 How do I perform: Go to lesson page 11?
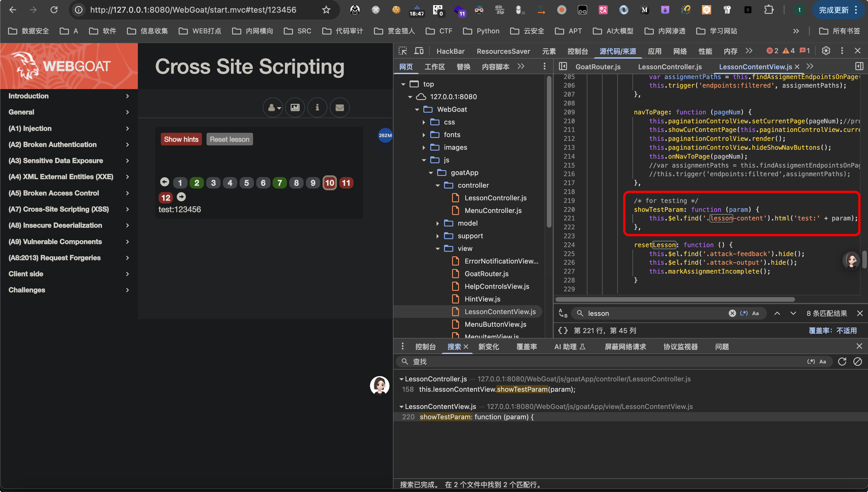[x=346, y=183]
